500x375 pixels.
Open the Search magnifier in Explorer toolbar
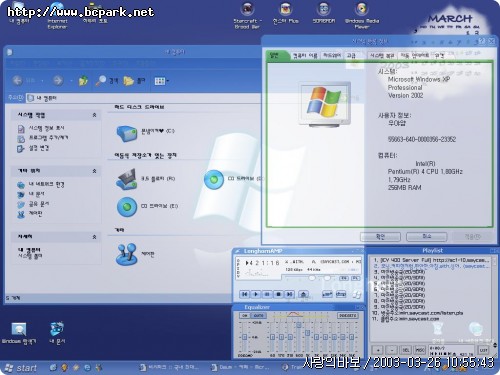coord(106,80)
